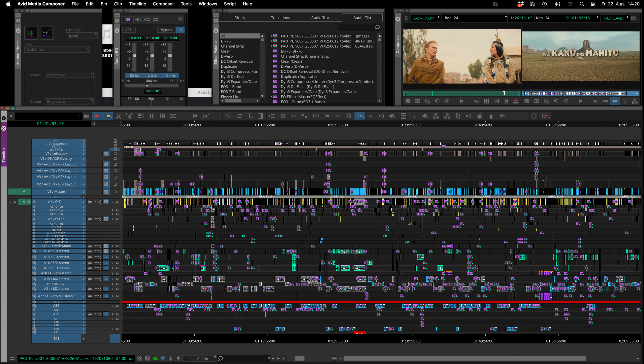Click the Audio EQ tool icon button
The image size is (644, 364).
point(128,20)
